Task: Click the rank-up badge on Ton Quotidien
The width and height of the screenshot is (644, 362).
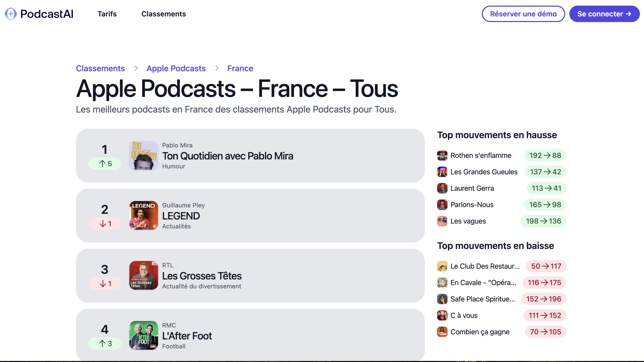Action: pyautogui.click(x=104, y=163)
